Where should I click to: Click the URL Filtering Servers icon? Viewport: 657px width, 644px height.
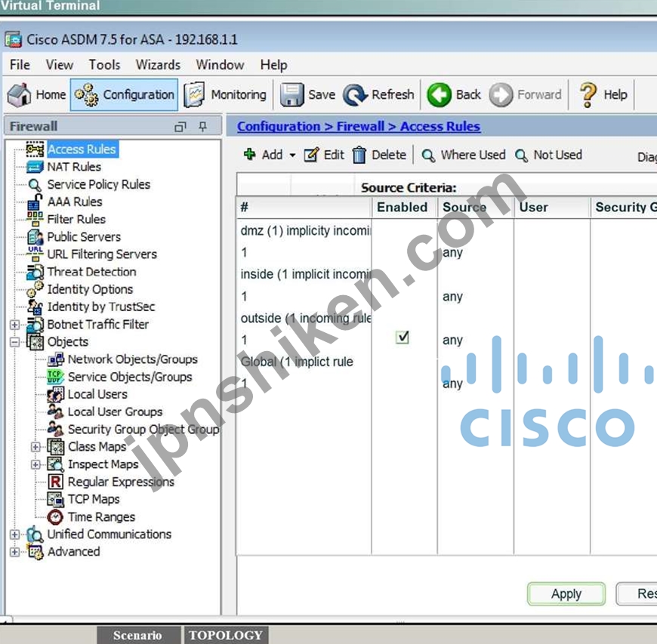point(35,254)
